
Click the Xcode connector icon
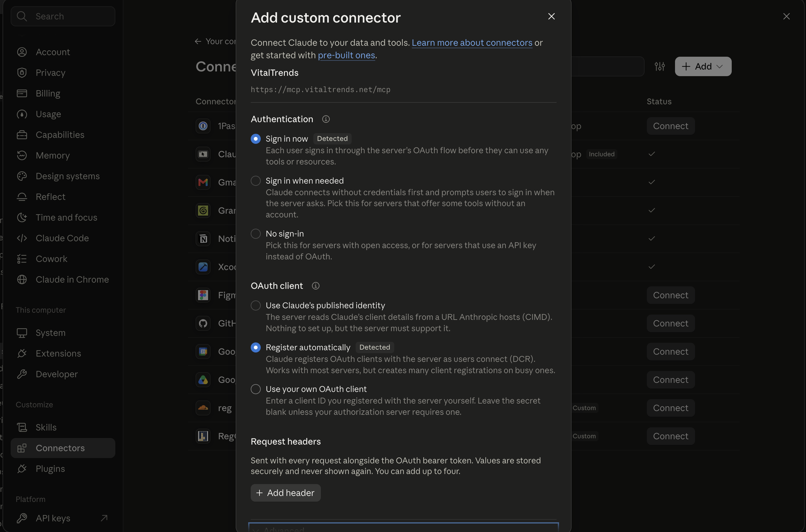pyautogui.click(x=203, y=267)
